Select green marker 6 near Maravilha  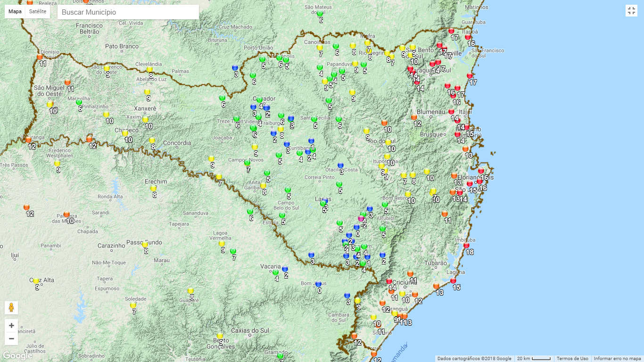[x=79, y=102]
